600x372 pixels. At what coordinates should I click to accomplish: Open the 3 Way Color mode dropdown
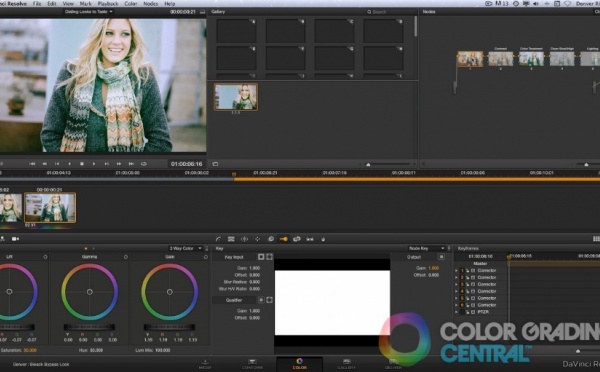[x=185, y=248]
